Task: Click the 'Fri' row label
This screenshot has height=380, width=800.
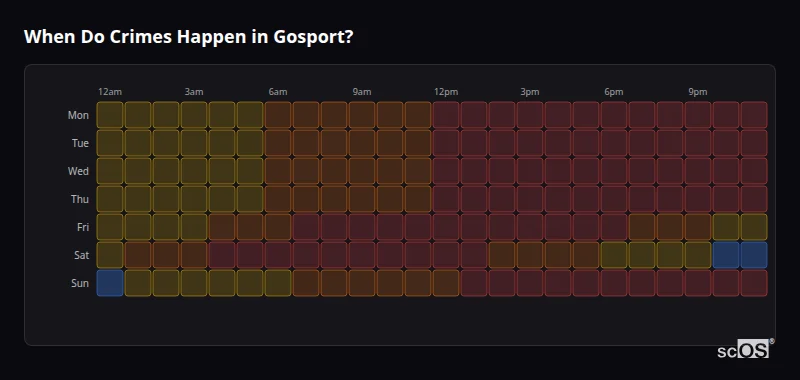Action: click(x=83, y=227)
